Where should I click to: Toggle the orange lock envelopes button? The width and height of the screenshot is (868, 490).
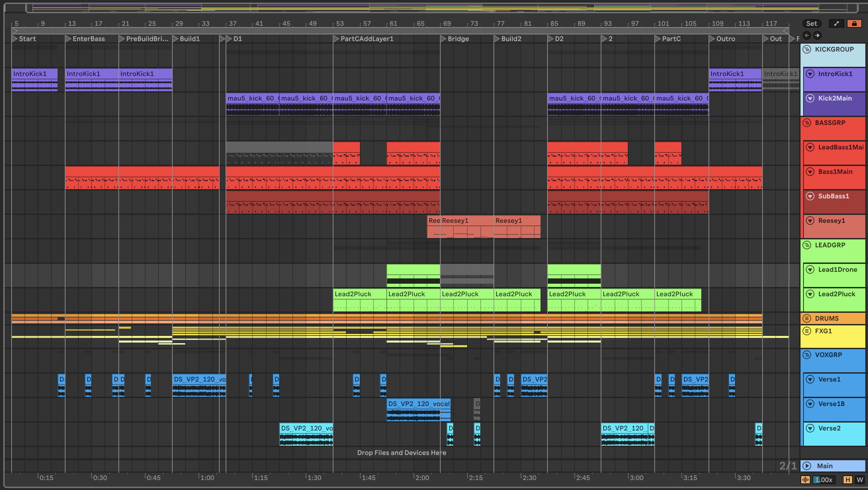tap(854, 23)
